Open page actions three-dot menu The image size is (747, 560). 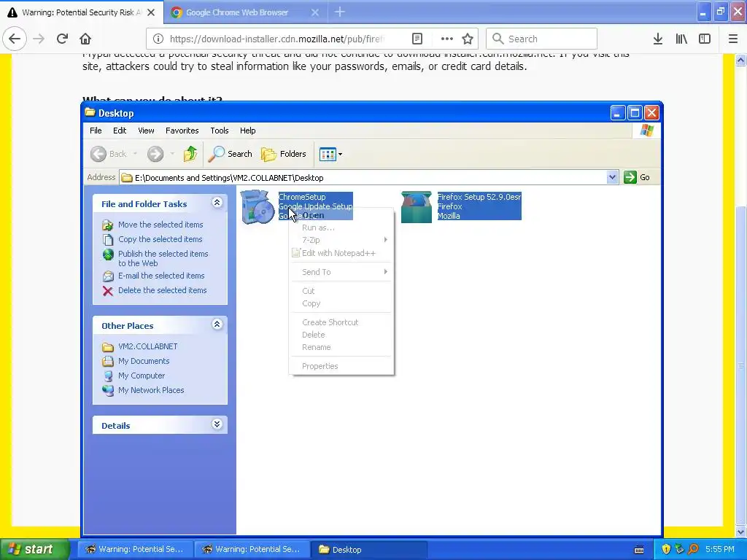(446, 39)
